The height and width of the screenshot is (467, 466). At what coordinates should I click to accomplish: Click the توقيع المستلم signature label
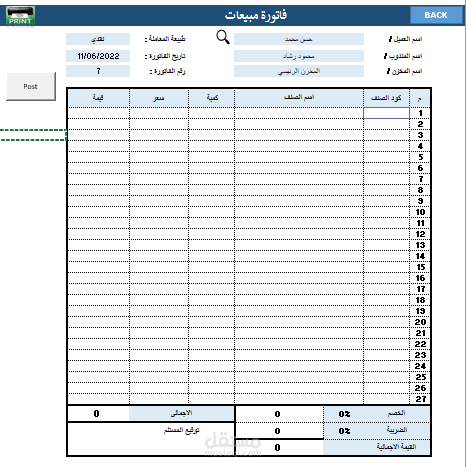[182, 430]
